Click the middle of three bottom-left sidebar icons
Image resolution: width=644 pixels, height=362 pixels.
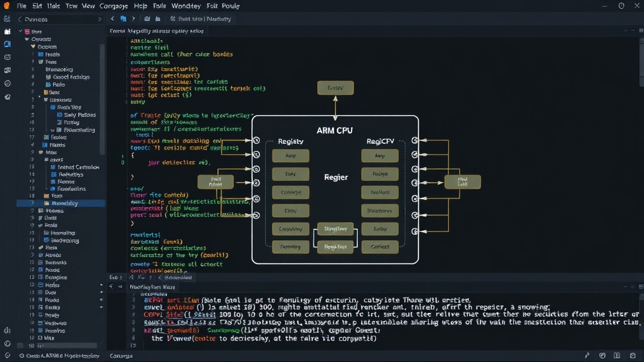7,344
